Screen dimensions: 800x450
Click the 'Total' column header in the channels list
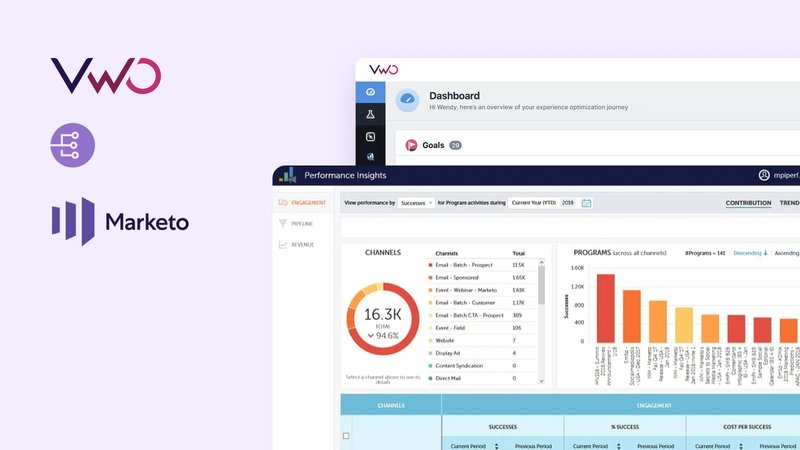(518, 254)
